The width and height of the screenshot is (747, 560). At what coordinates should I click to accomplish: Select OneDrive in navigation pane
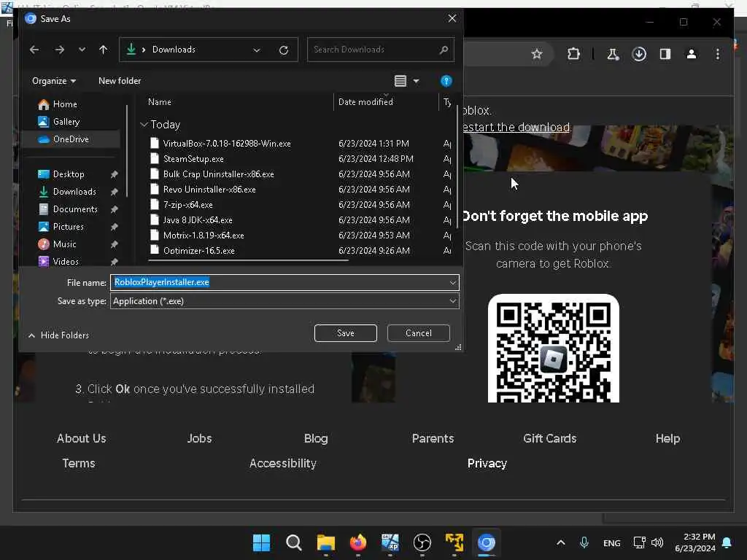pyautogui.click(x=71, y=139)
